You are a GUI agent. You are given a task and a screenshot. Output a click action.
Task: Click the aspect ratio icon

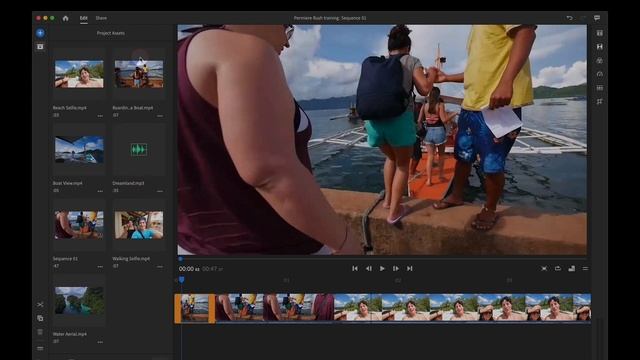click(x=571, y=269)
